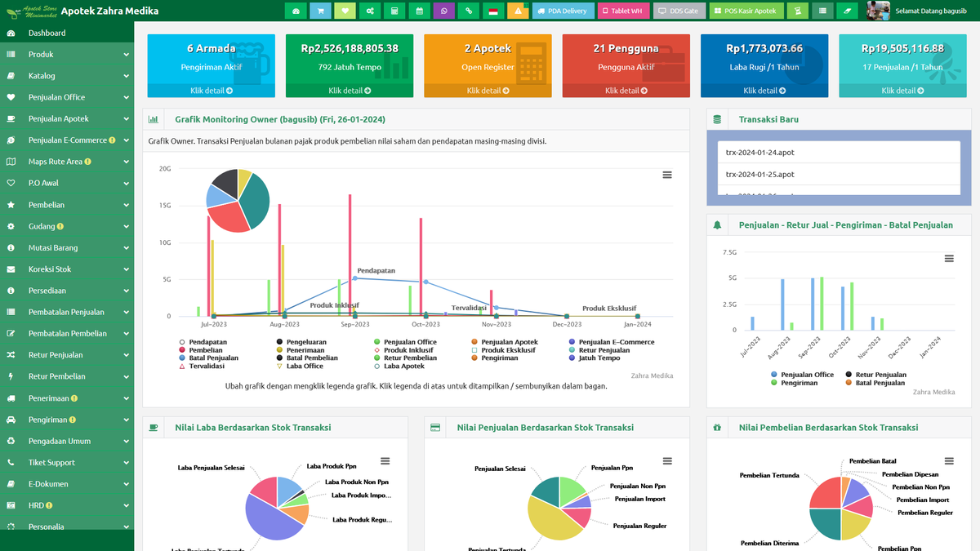Expand Katalog sidebar menu chevron
This screenshot has width=980, height=551.
[x=127, y=76]
